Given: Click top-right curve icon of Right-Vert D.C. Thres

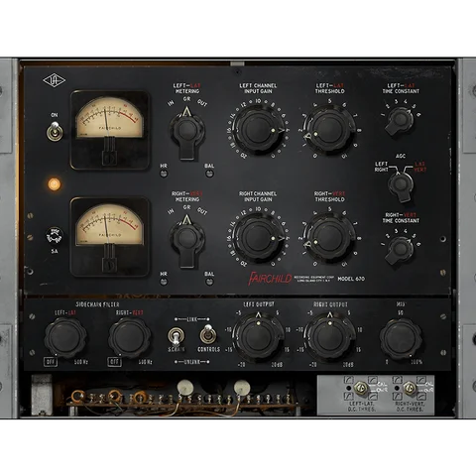Looking at the screenshot, I should click(x=421, y=380).
